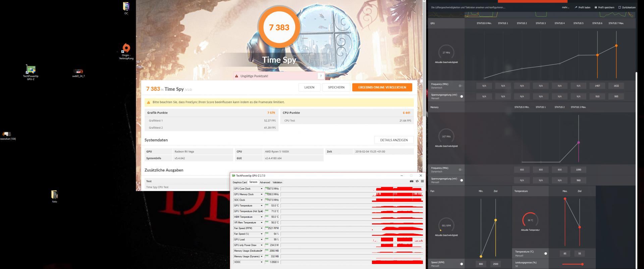The height and width of the screenshot is (269, 644).
Task: Toggle GPU Frequency dynamic switch in Wattman
Action: click(461, 86)
